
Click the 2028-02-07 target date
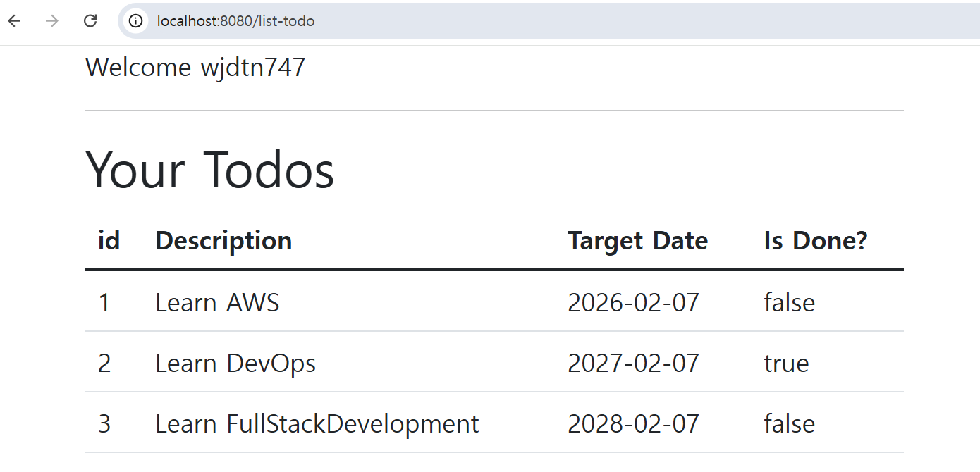(x=633, y=424)
